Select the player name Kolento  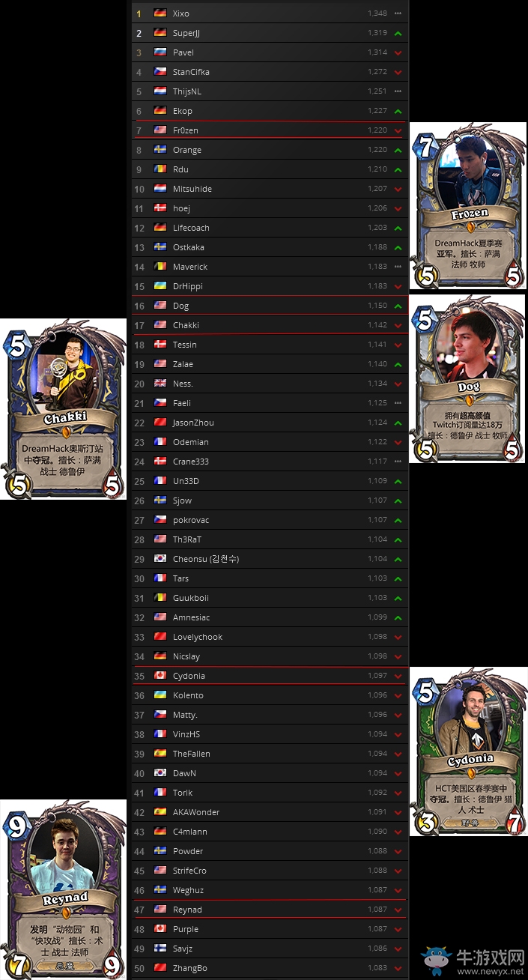pyautogui.click(x=188, y=695)
